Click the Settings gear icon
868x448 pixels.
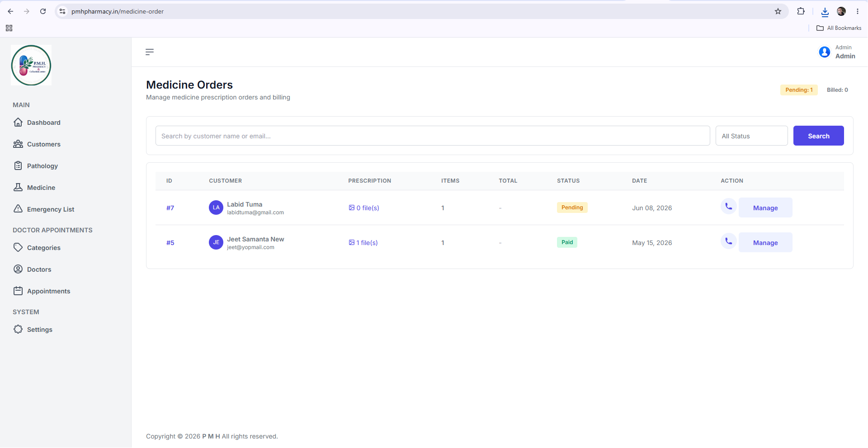pos(18,329)
